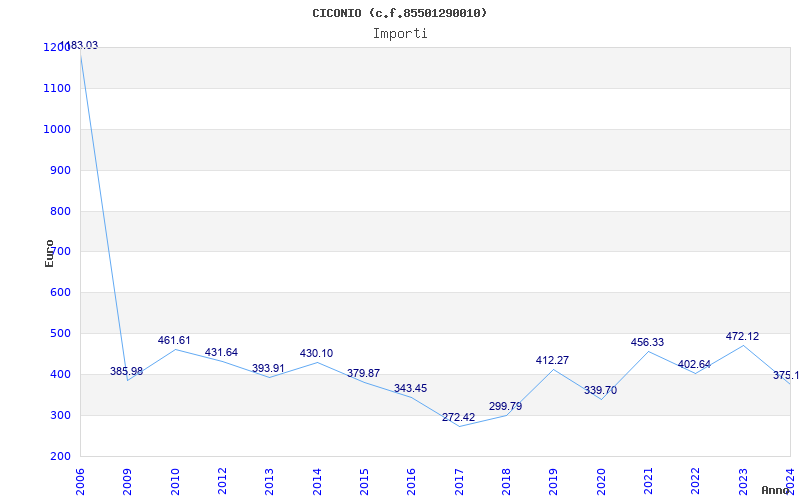Viewport: 800px width, 500px height.
Task: Click the 472.12 data label
Action: point(742,337)
